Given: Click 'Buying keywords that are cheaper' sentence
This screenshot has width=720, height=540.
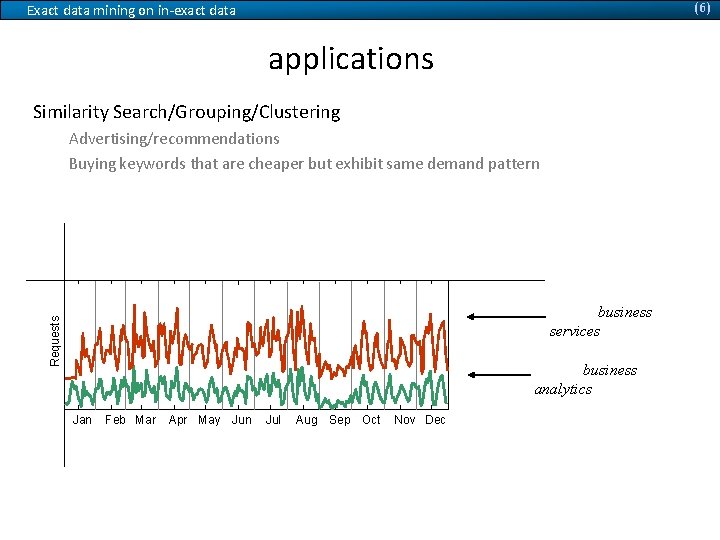Looking at the screenshot, I should point(304,164).
